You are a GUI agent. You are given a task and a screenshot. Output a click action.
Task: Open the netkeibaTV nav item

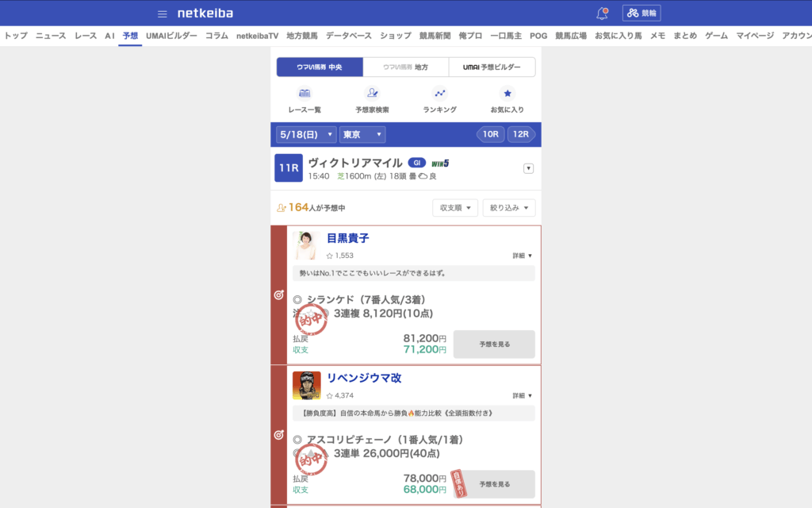pos(258,36)
